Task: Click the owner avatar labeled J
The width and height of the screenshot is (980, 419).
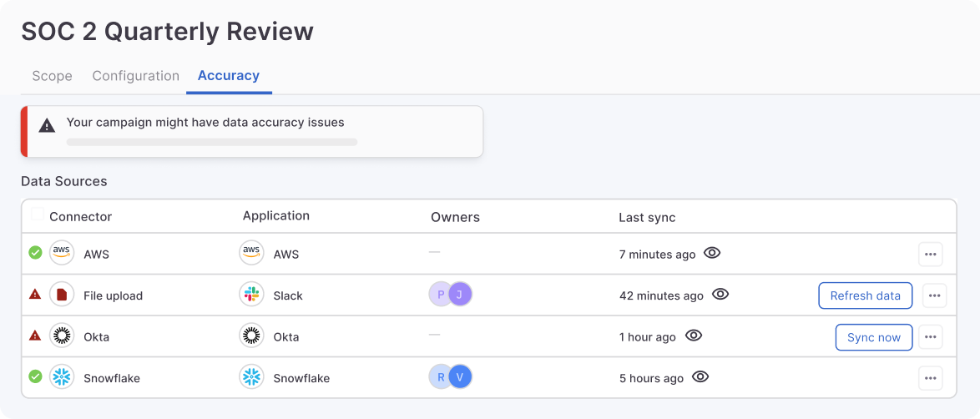Action: point(460,295)
